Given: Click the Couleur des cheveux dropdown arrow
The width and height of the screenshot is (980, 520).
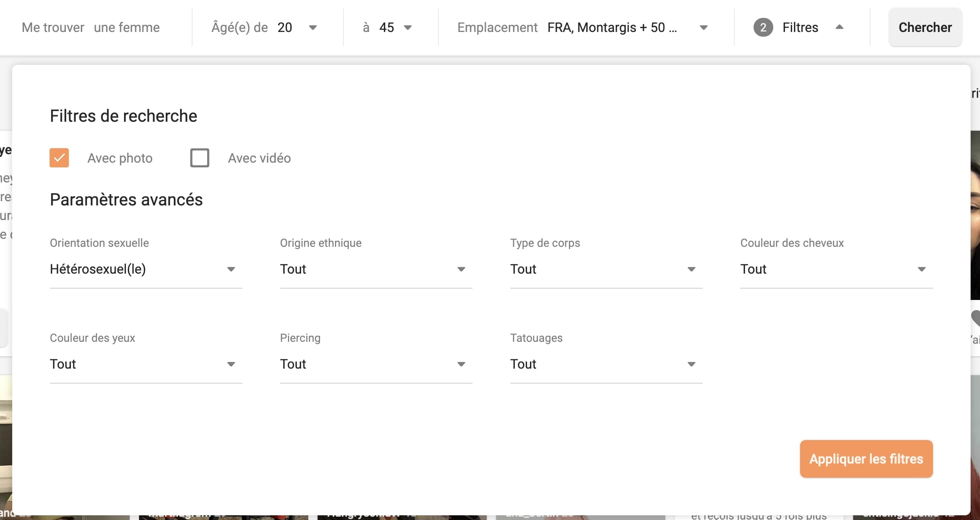Looking at the screenshot, I should (921, 269).
